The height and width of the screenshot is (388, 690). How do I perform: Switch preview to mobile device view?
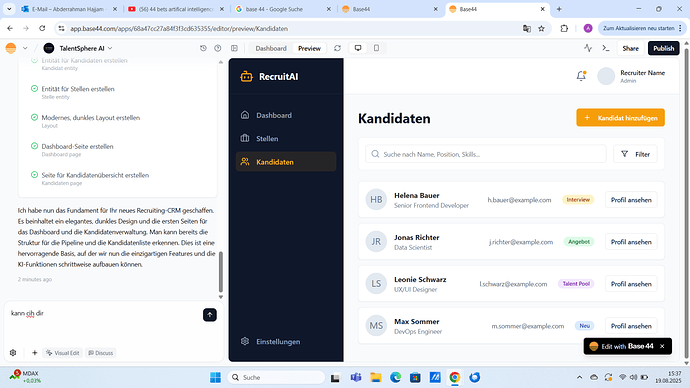click(x=376, y=48)
